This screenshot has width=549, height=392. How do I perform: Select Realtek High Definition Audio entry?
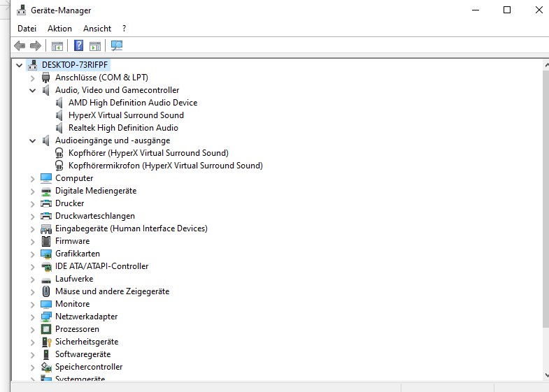pos(123,128)
